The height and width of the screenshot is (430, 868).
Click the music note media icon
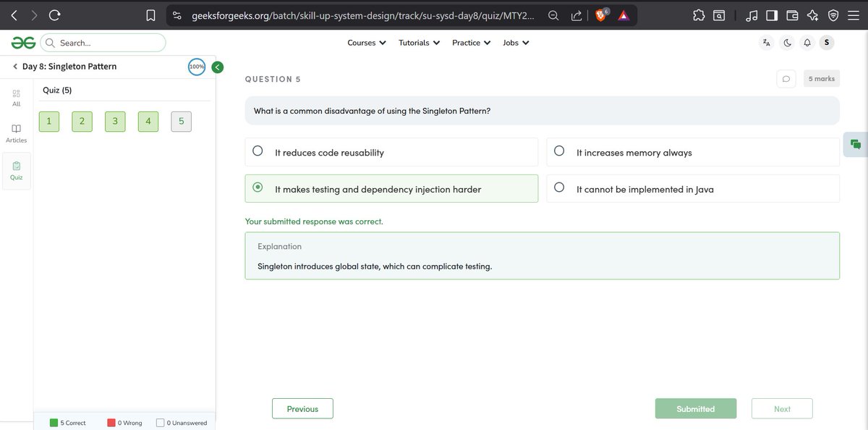[x=752, y=14]
